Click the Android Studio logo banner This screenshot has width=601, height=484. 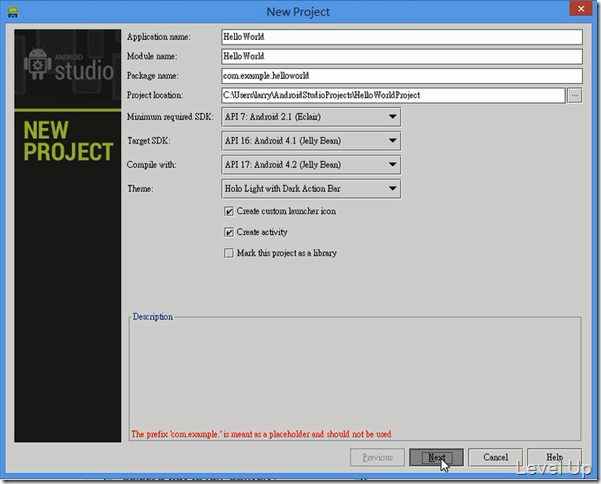pos(68,69)
